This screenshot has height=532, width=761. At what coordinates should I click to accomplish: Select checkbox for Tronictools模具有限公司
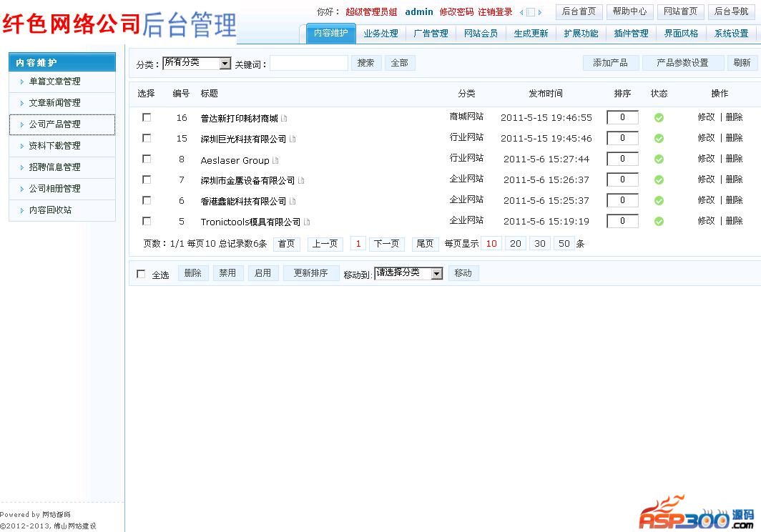(147, 222)
